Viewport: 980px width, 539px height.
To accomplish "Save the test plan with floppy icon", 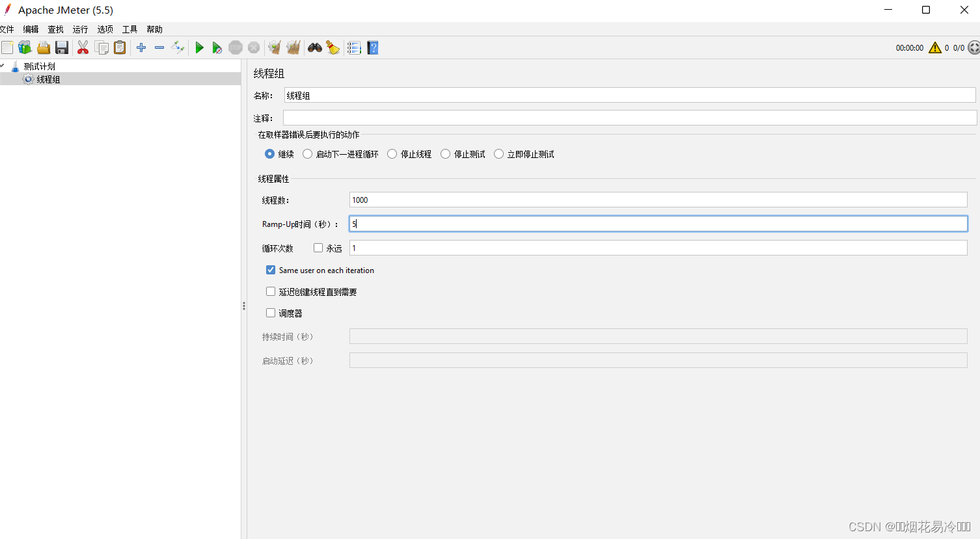I will click(62, 47).
